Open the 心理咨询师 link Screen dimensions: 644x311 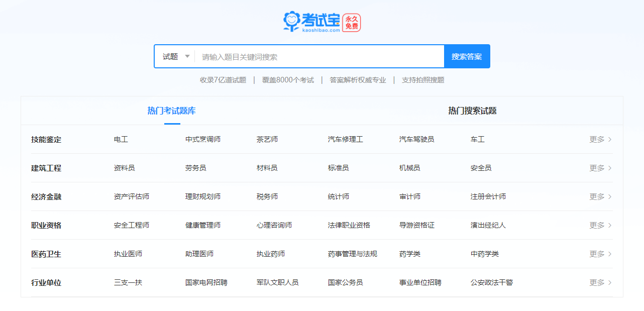pos(274,225)
